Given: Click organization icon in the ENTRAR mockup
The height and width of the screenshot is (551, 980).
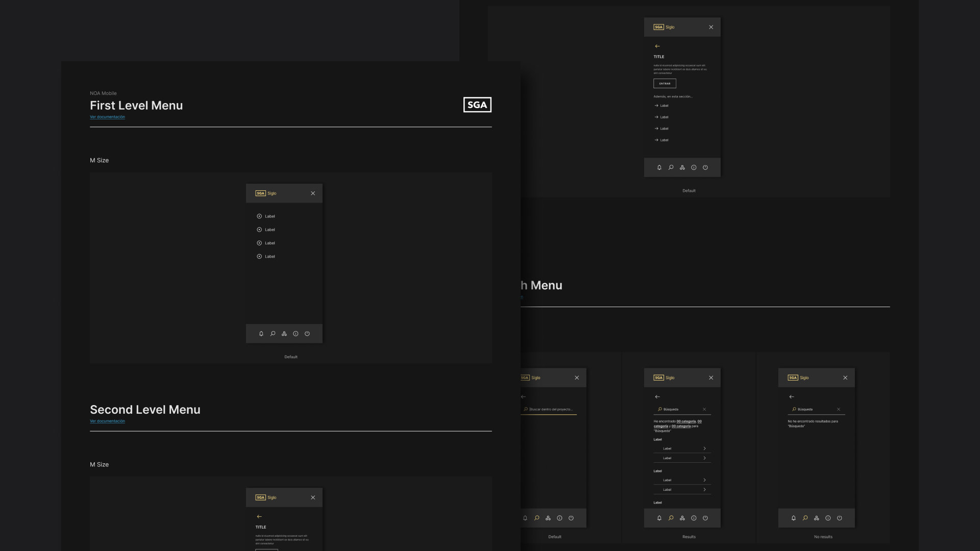Looking at the screenshot, I should tap(682, 167).
